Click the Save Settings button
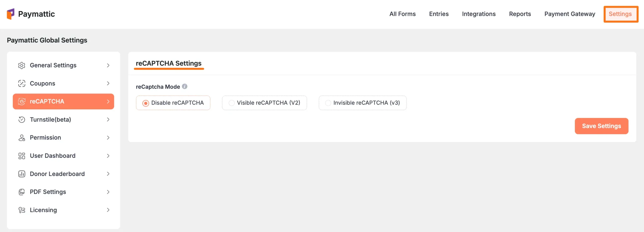 [x=601, y=126]
